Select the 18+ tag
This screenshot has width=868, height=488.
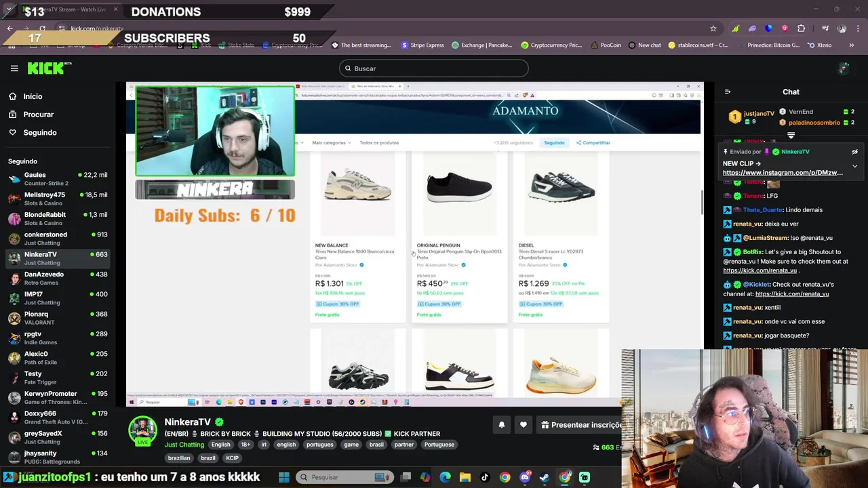point(245,445)
